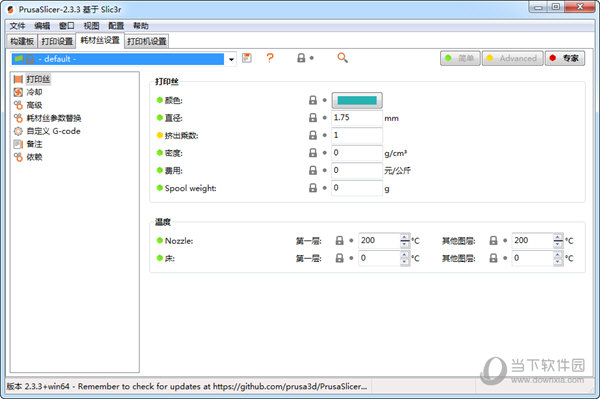Switch to 打印设置 tab
The image size is (600, 399).
(57, 41)
